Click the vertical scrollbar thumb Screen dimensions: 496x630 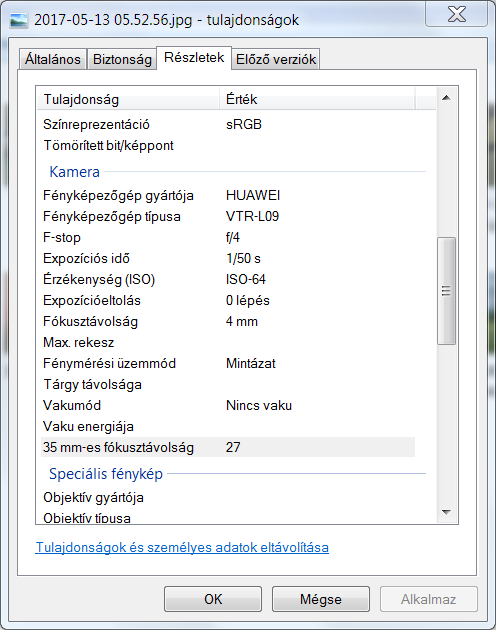tap(446, 290)
